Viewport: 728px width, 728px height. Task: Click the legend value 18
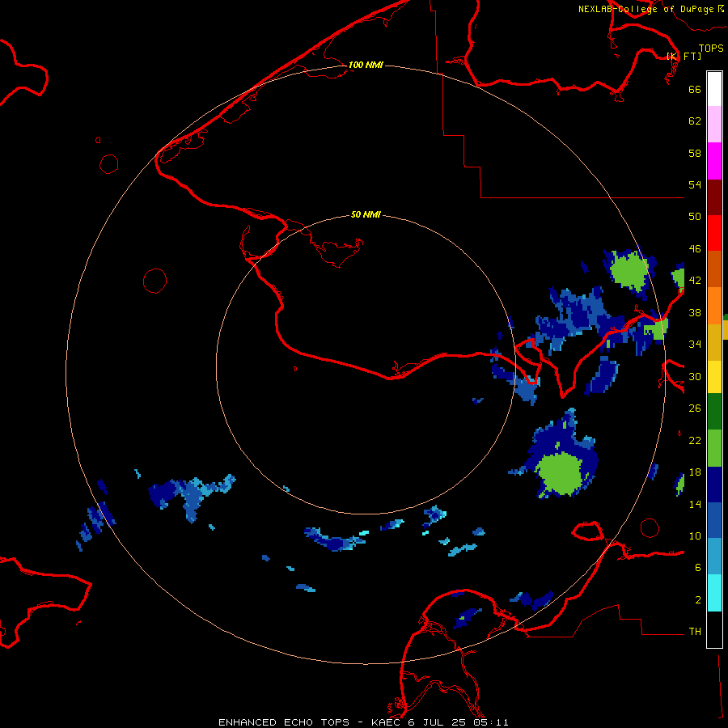click(695, 472)
